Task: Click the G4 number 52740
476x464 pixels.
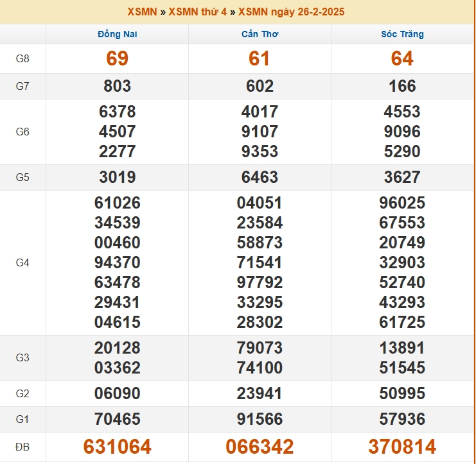Action: (402, 282)
